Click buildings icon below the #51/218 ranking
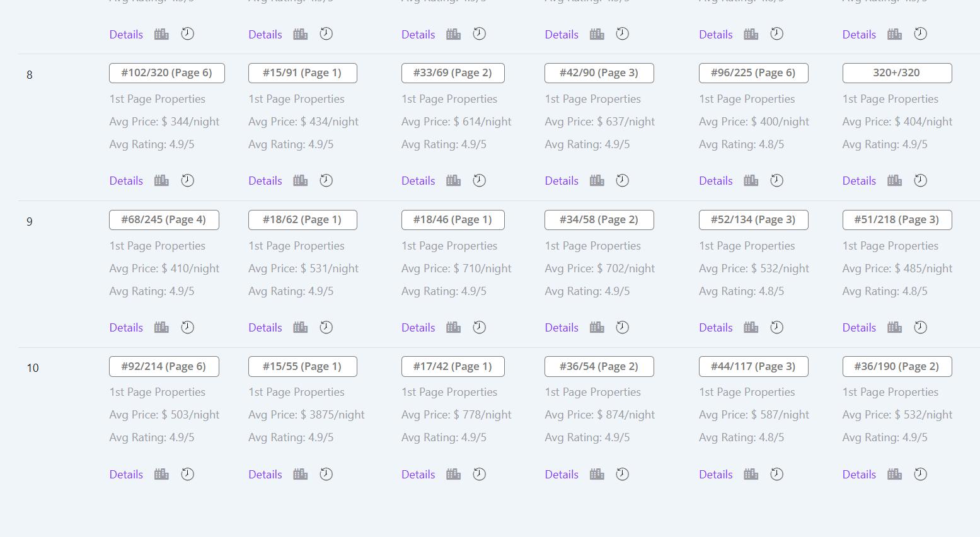Screen dimensions: 980x537 [894, 328]
